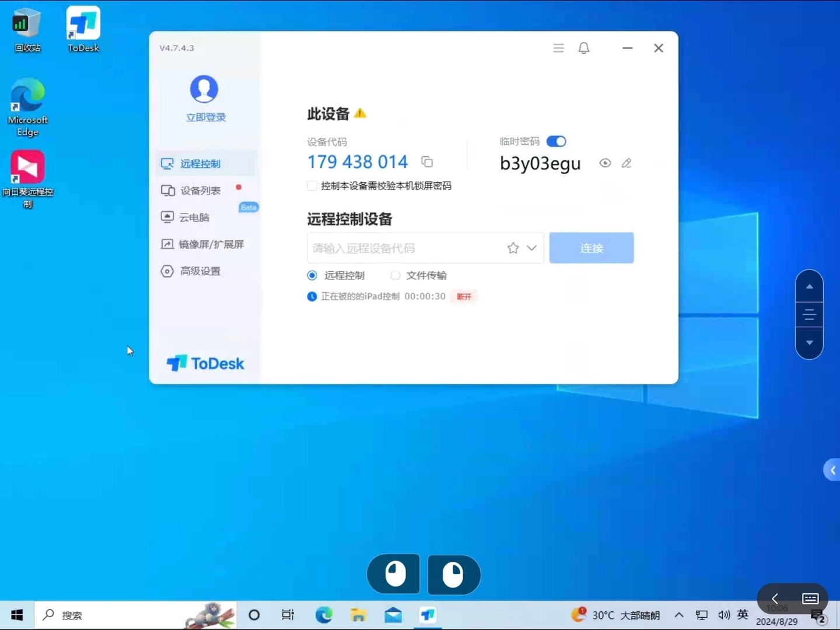Open the on-screen keyboard overlay icon
840x630 pixels.
[810, 598]
